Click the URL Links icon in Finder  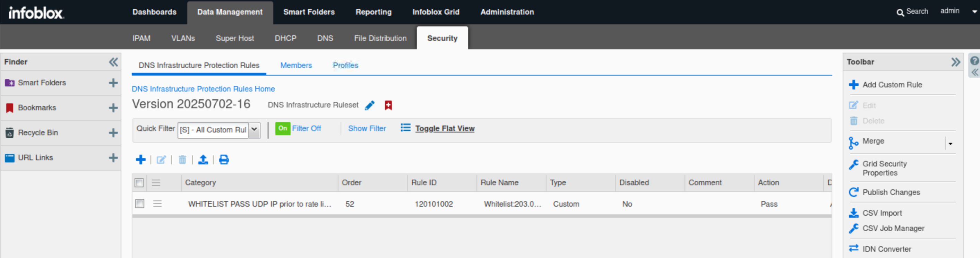click(9, 157)
